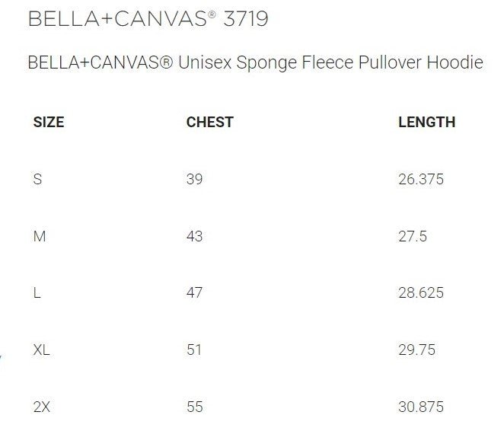This screenshot has width=504, height=431.
Task: Click the BELLA+CANVAS 3719 title
Action: point(148,19)
